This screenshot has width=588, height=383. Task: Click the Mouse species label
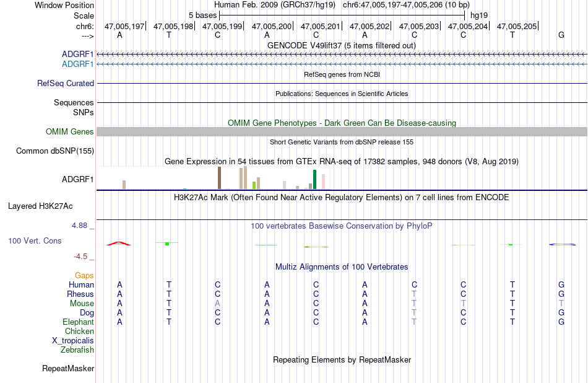point(82,304)
